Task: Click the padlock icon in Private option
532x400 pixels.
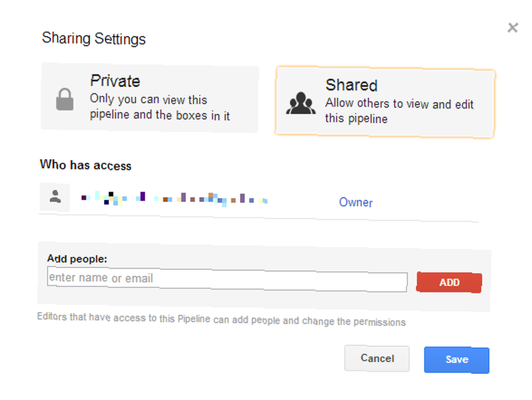Action: click(64, 99)
